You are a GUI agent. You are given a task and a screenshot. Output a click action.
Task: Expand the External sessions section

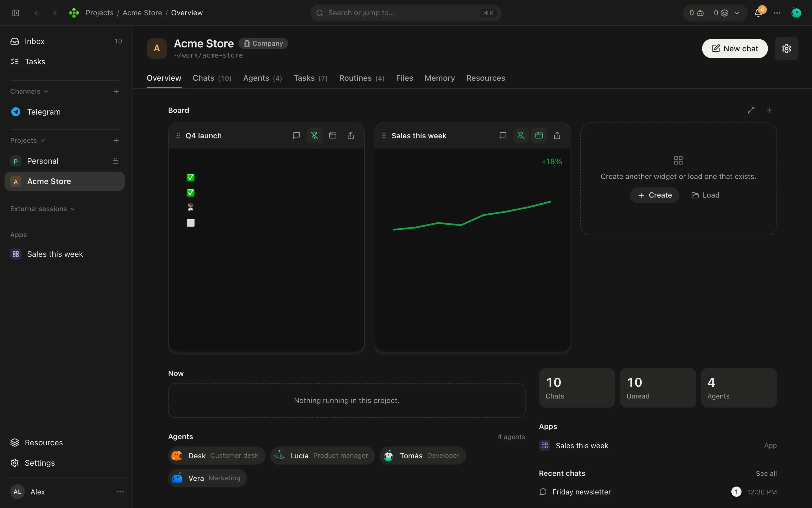[x=43, y=209]
